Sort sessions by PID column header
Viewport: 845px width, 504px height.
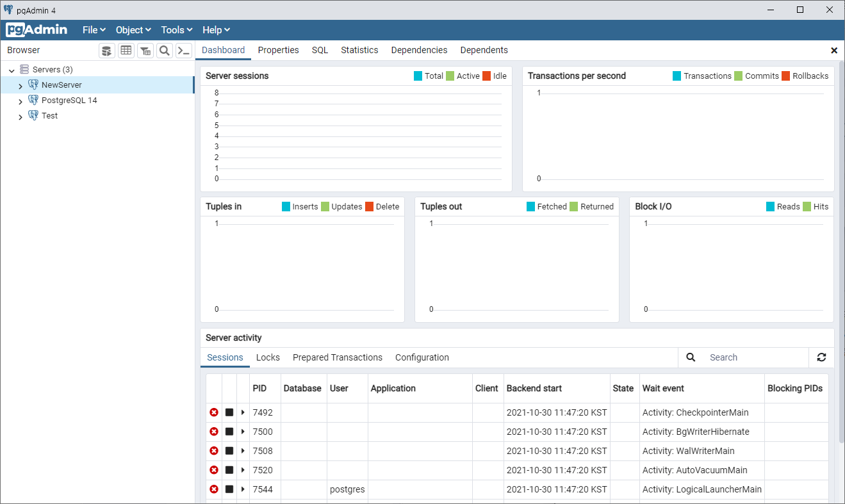(265, 388)
